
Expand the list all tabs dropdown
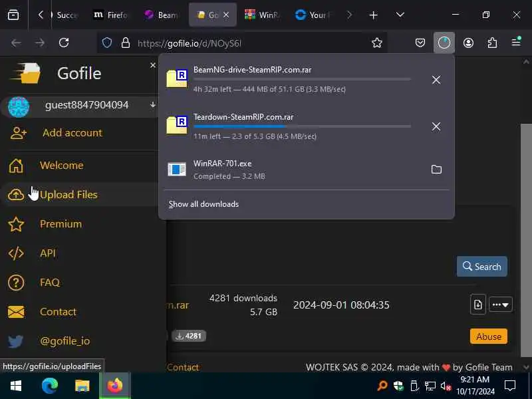point(400,15)
